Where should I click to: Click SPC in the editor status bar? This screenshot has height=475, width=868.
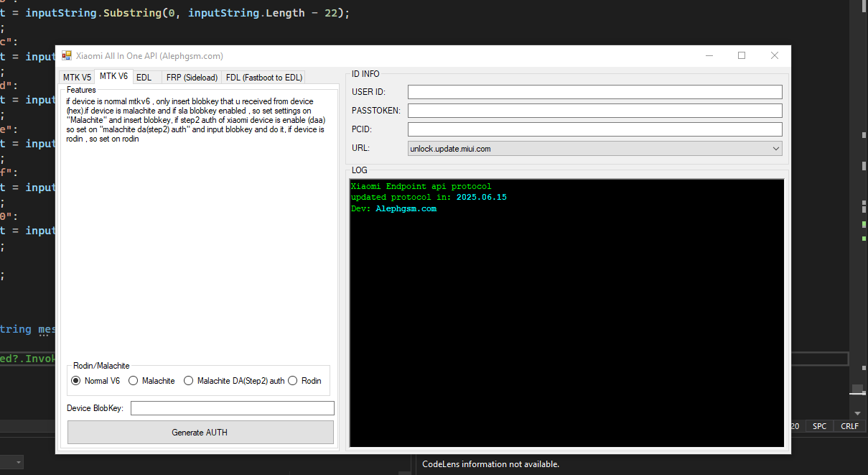[x=819, y=426]
